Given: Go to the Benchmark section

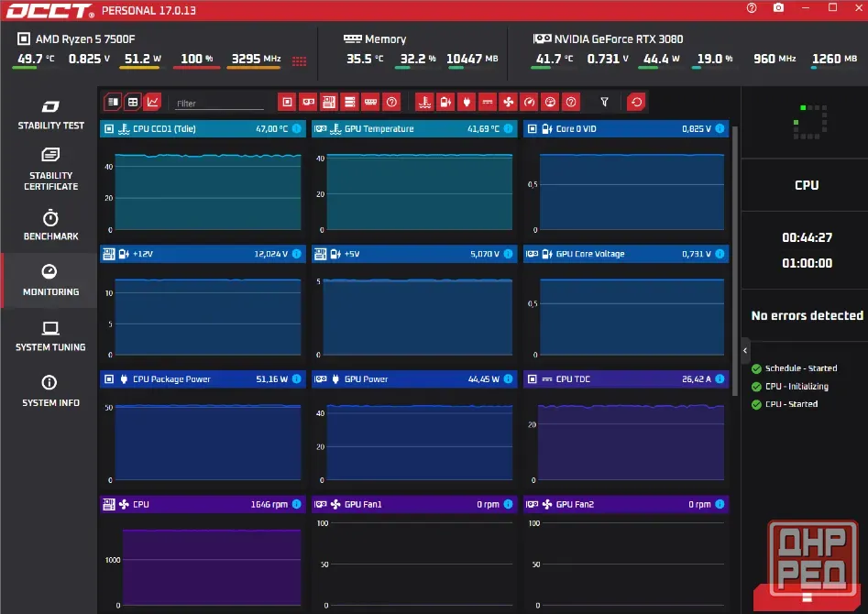Looking at the screenshot, I should [50, 225].
